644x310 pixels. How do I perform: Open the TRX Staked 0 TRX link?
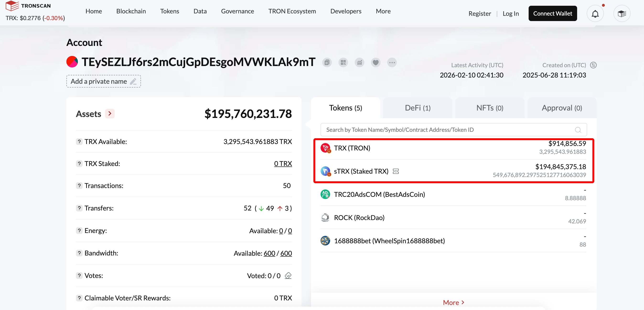(x=283, y=164)
